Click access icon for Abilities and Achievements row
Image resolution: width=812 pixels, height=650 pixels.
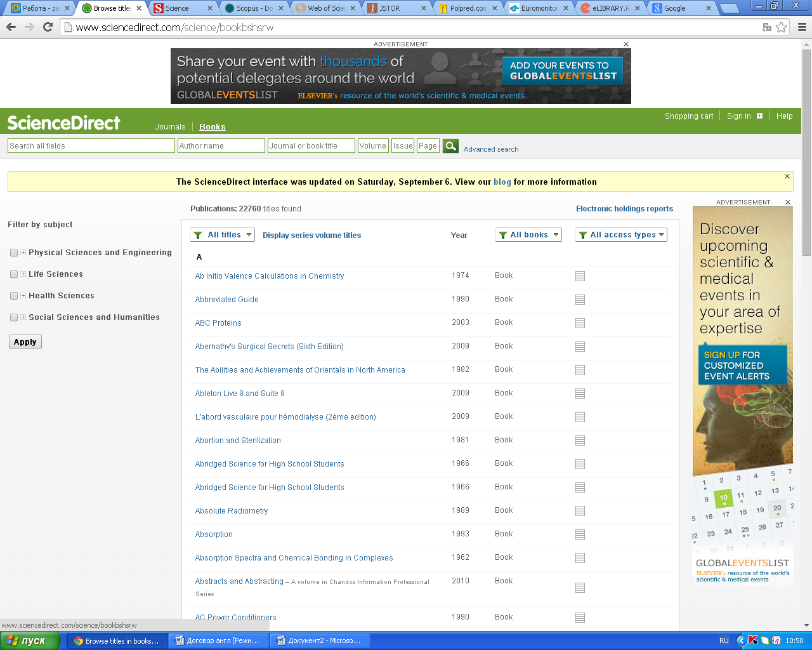coord(580,370)
